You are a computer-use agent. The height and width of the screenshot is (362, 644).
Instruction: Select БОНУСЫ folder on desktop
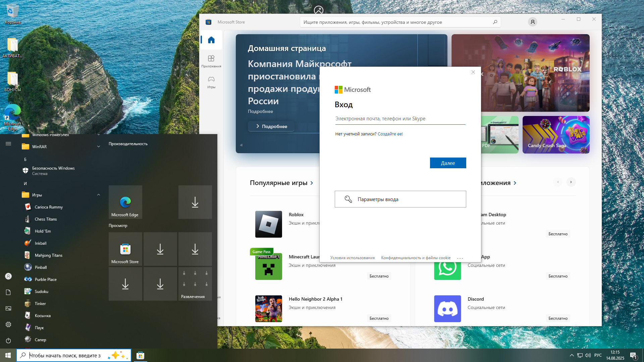click(x=12, y=82)
